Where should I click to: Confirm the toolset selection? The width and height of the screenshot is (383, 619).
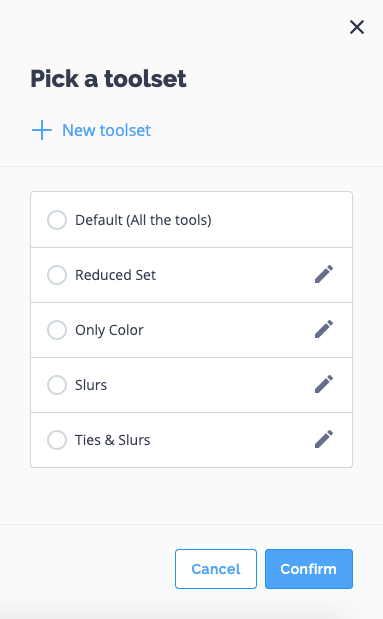coord(309,569)
